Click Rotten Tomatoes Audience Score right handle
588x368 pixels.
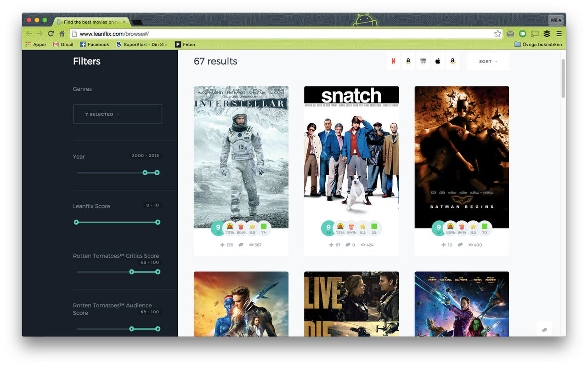coord(158,329)
